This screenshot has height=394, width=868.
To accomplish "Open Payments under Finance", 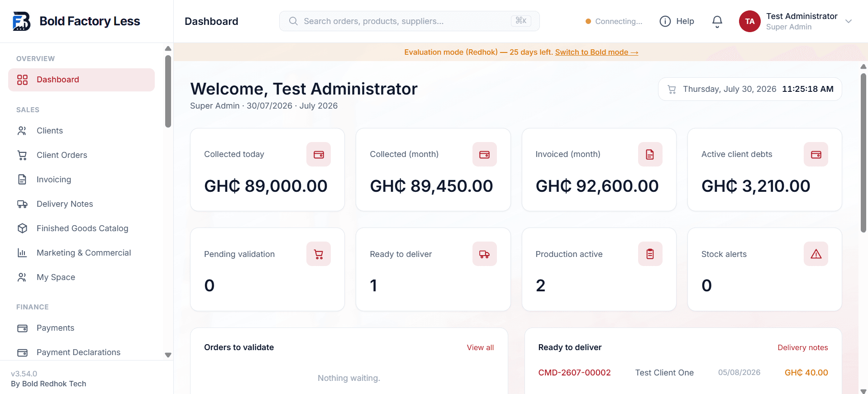I will [81, 328].
